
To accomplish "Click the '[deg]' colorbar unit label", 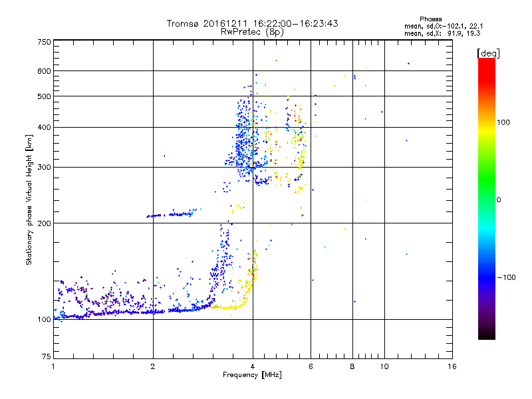I will (x=488, y=54).
